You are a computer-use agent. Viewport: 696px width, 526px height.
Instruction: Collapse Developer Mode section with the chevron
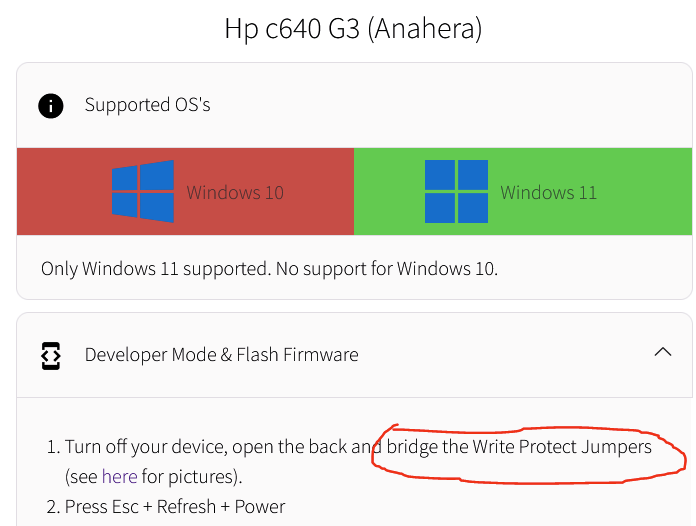(663, 352)
